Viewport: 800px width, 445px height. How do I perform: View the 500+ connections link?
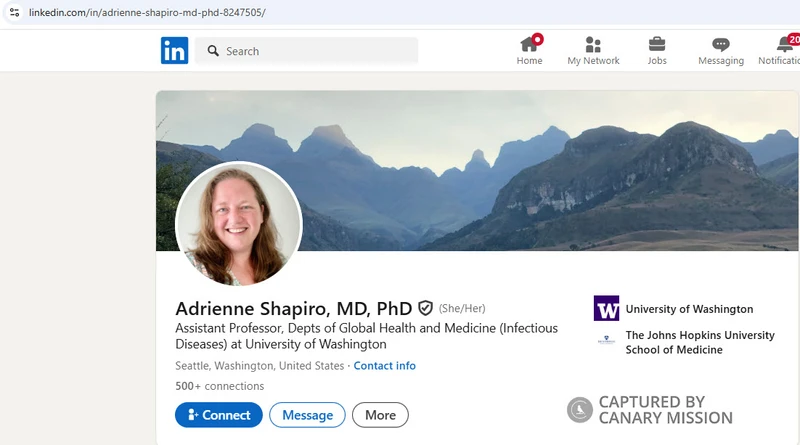coord(219,386)
